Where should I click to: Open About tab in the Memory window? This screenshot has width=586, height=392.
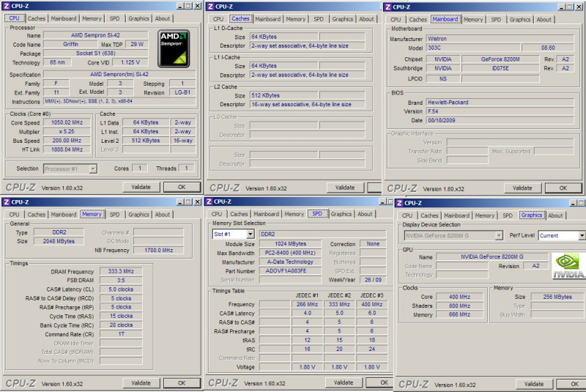coord(163,215)
